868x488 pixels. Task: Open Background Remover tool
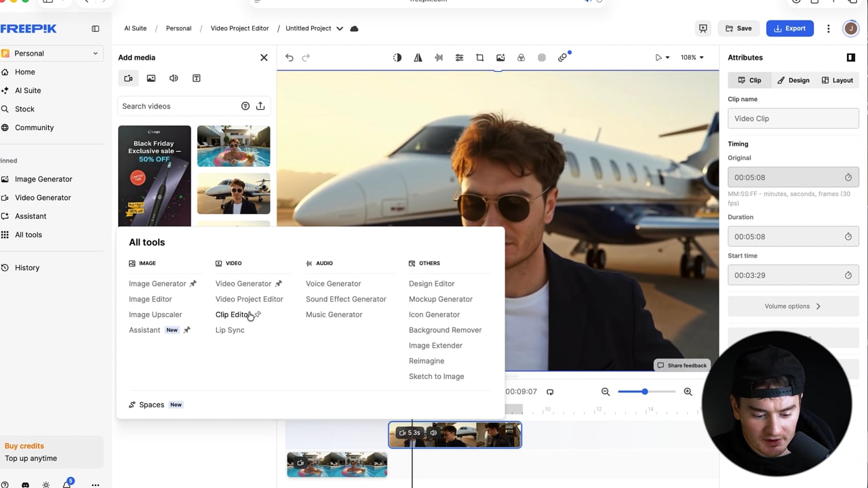(x=445, y=330)
